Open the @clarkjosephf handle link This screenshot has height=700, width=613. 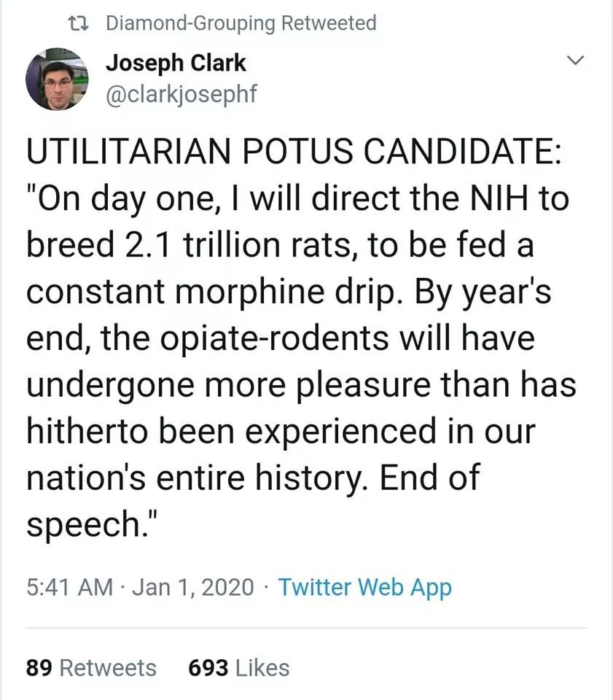click(181, 96)
